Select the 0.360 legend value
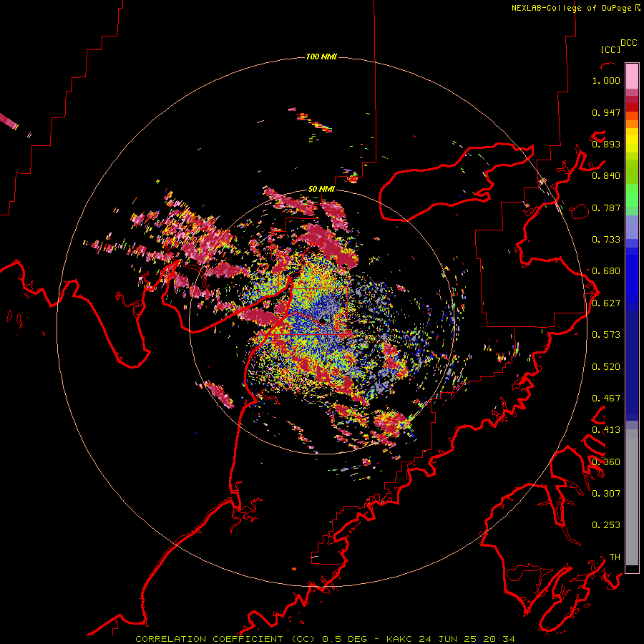Image resolution: width=644 pixels, height=644 pixels. tap(606, 462)
